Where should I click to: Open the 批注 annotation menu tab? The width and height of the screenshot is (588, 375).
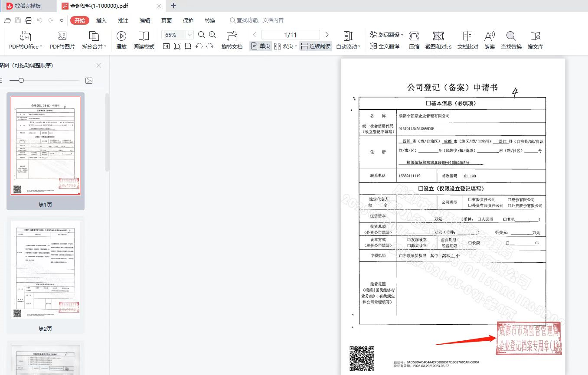(123, 20)
